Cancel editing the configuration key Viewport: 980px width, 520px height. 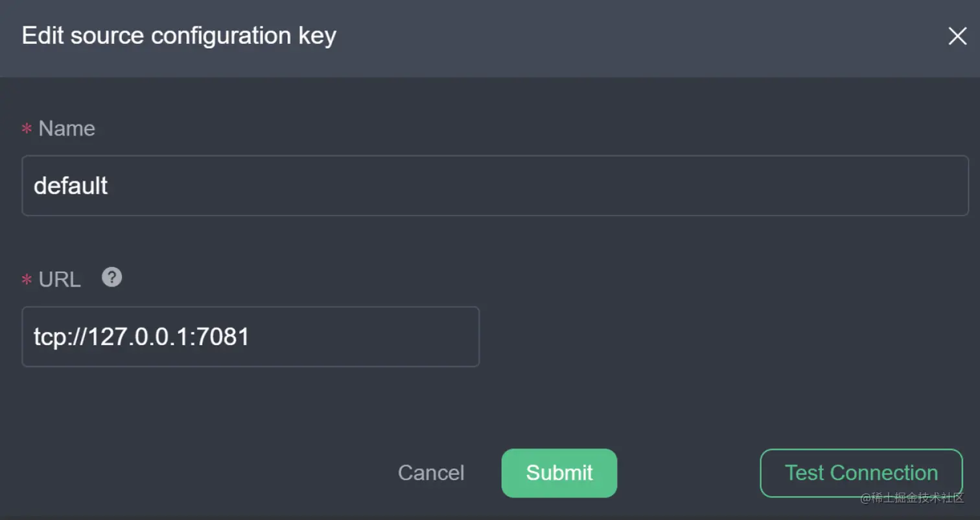tap(430, 473)
